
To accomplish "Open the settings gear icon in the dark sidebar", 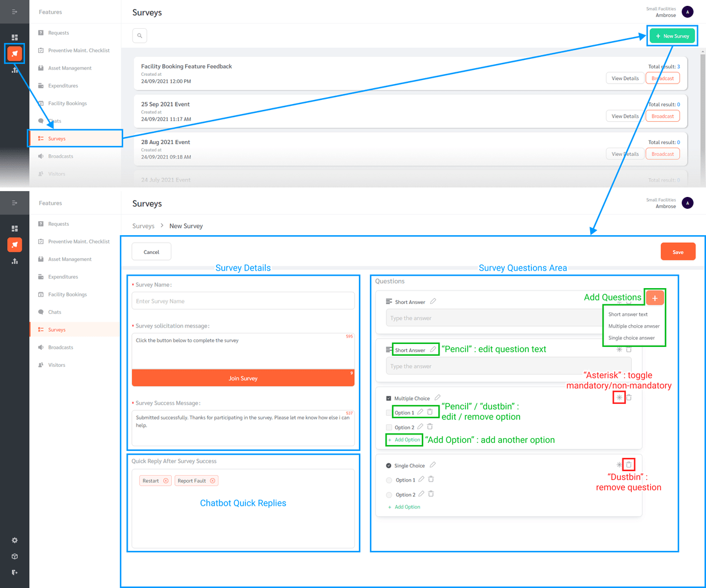I will (x=14, y=540).
